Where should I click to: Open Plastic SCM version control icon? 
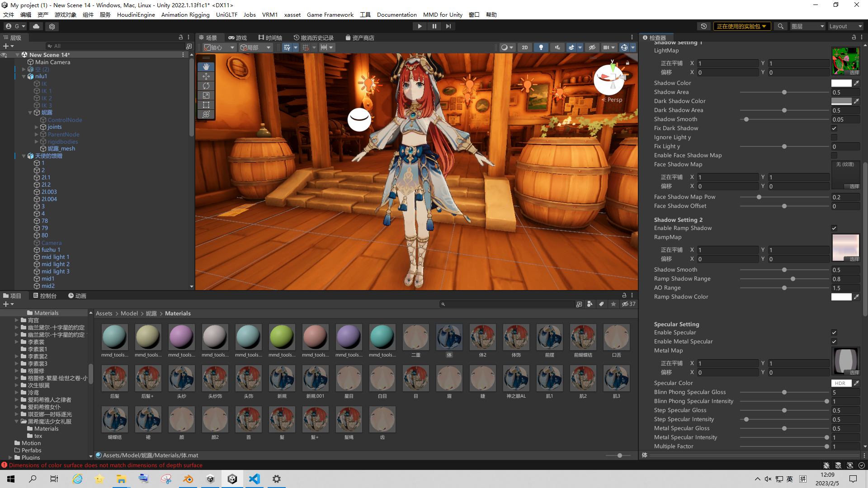(x=52, y=26)
